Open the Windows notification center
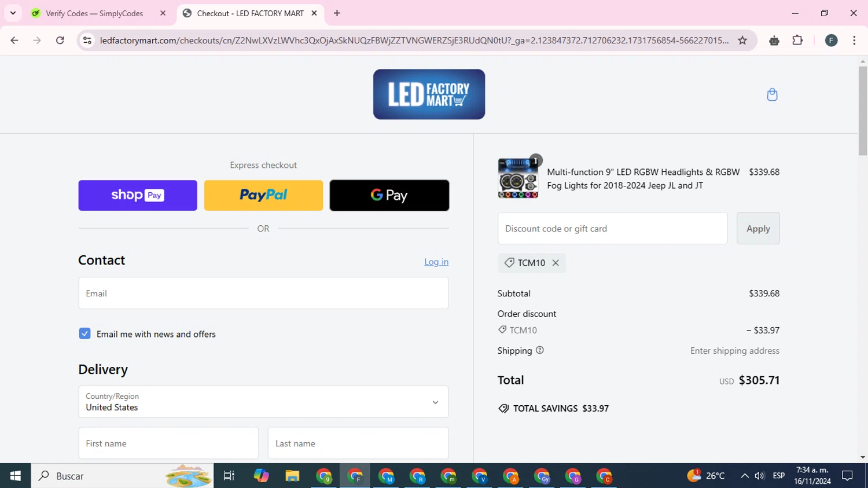The image size is (868, 488). (848, 476)
